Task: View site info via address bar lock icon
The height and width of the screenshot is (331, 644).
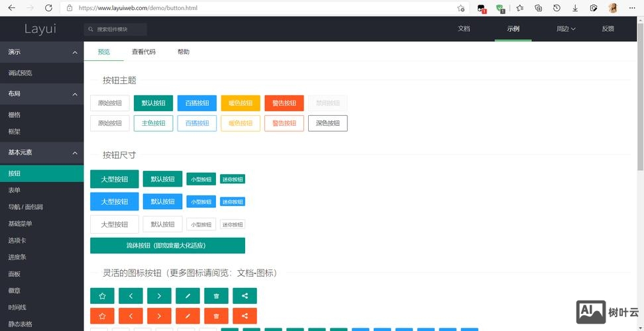Action: coord(70,8)
